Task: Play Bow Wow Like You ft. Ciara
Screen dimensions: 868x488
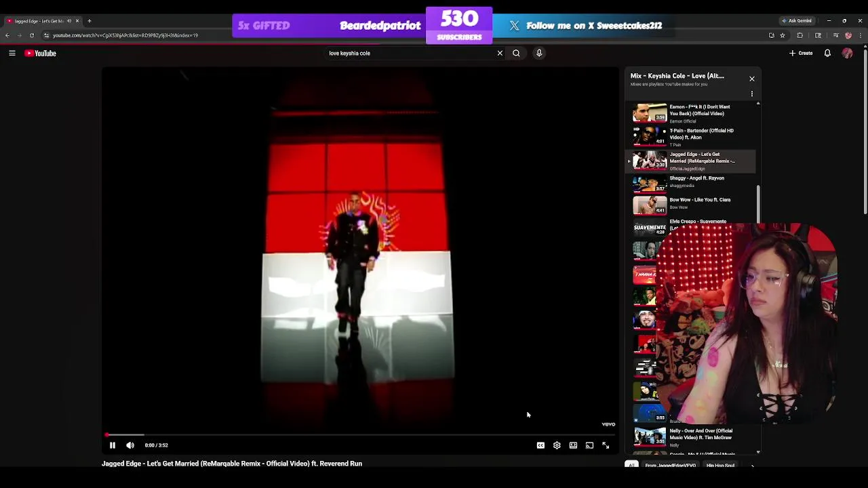Action: pyautogui.click(x=690, y=205)
